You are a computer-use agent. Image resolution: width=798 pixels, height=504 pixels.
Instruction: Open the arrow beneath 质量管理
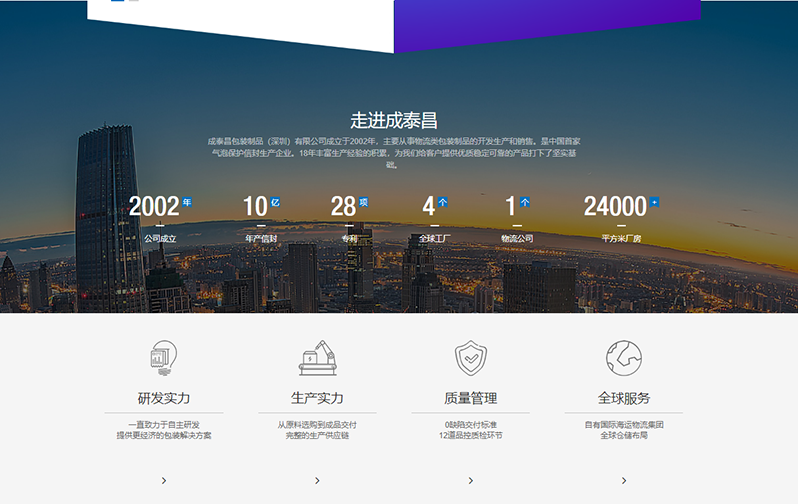click(470, 481)
